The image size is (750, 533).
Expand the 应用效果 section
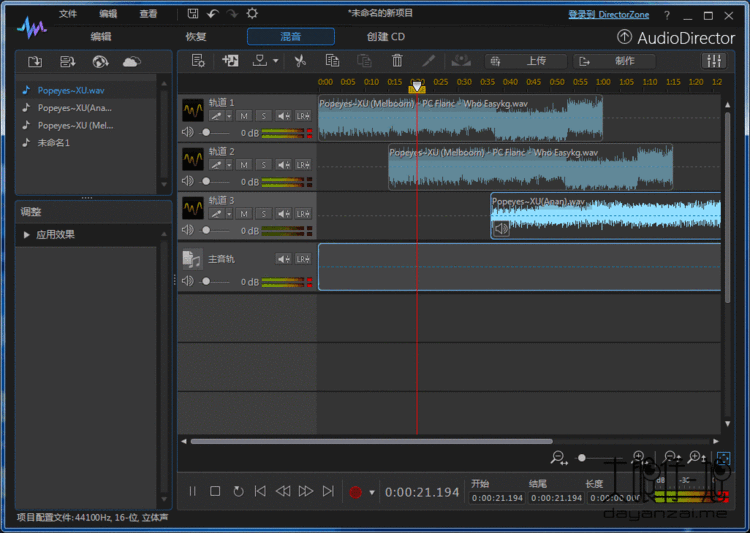click(27, 234)
